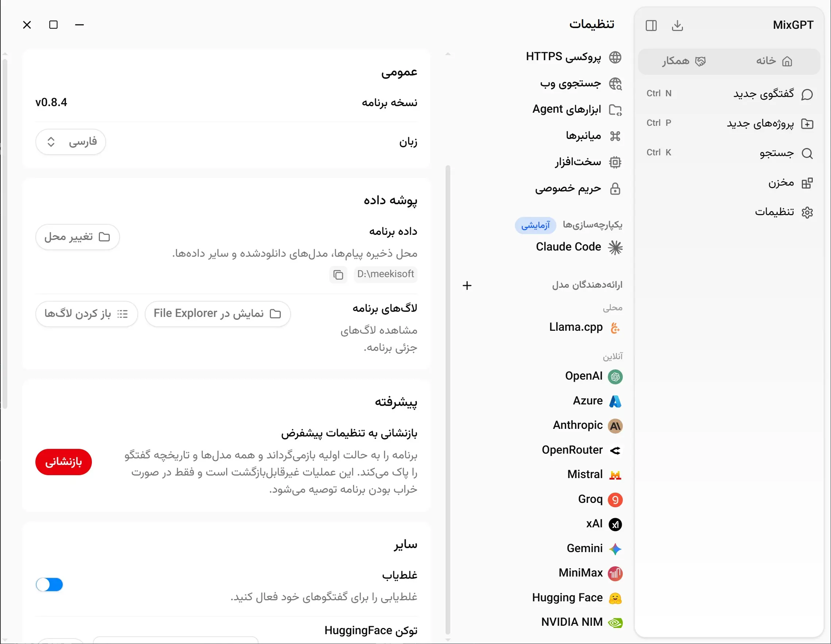Click the v0.8.4 version text
Screen dimensions: 831x644
tap(51, 102)
